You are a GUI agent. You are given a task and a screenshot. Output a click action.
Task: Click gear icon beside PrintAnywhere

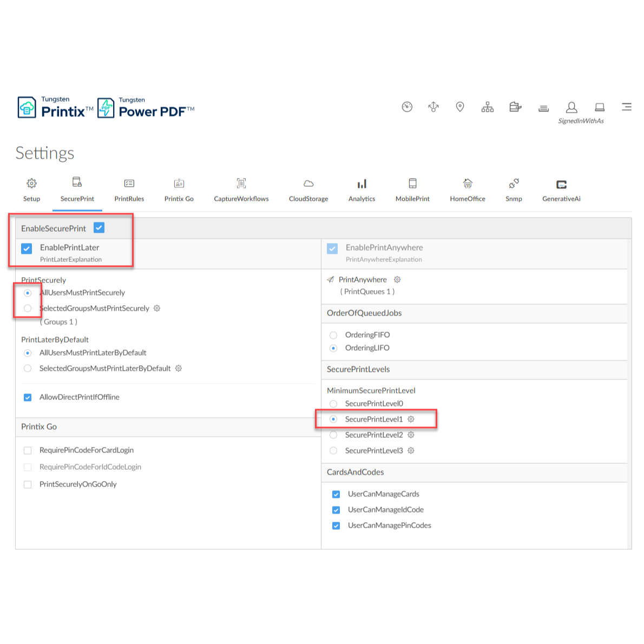click(x=397, y=280)
